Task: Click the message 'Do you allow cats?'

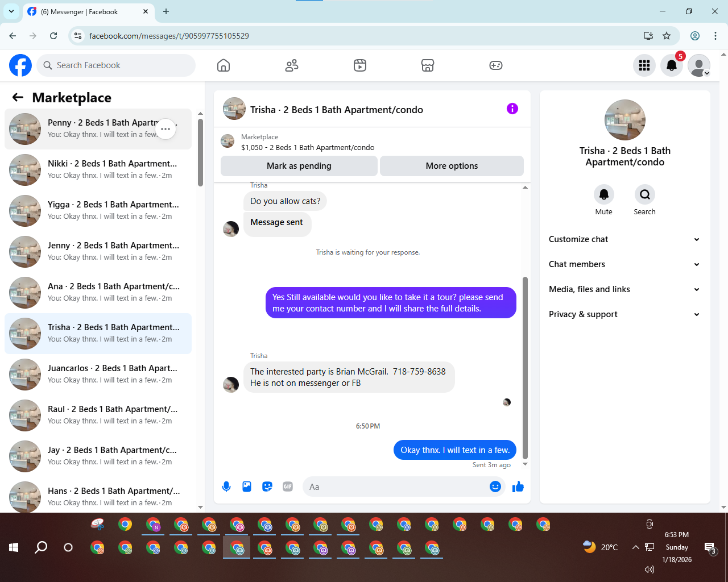Action: pos(285,201)
